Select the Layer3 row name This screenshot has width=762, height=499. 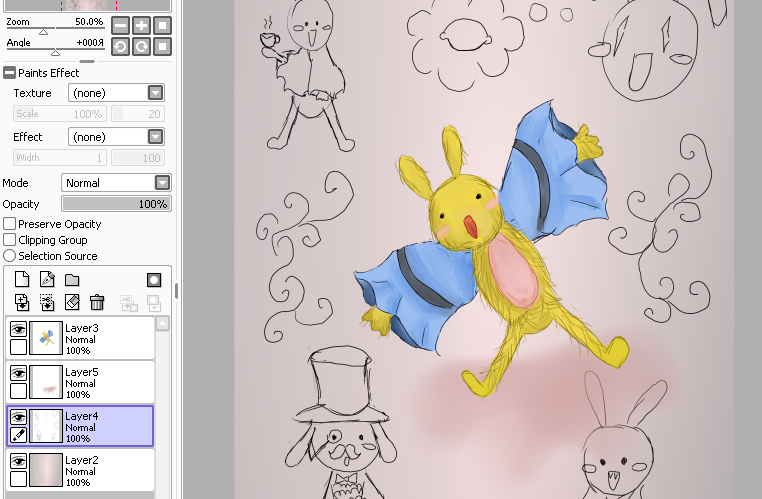[x=82, y=328]
